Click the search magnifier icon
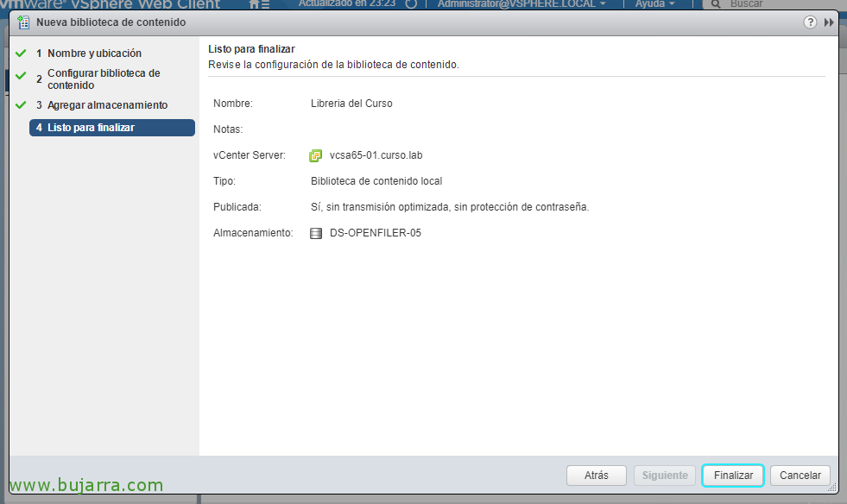Image resolution: width=847 pixels, height=504 pixels. (x=716, y=4)
